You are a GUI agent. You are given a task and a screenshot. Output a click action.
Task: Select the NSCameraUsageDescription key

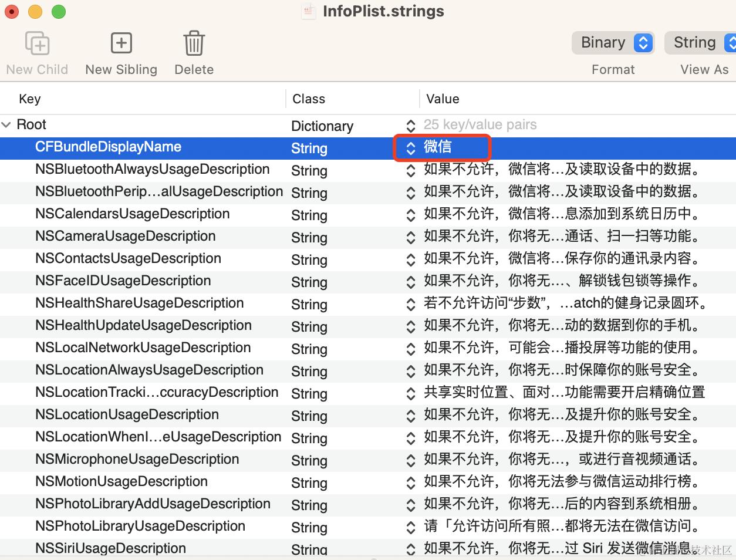coord(126,236)
